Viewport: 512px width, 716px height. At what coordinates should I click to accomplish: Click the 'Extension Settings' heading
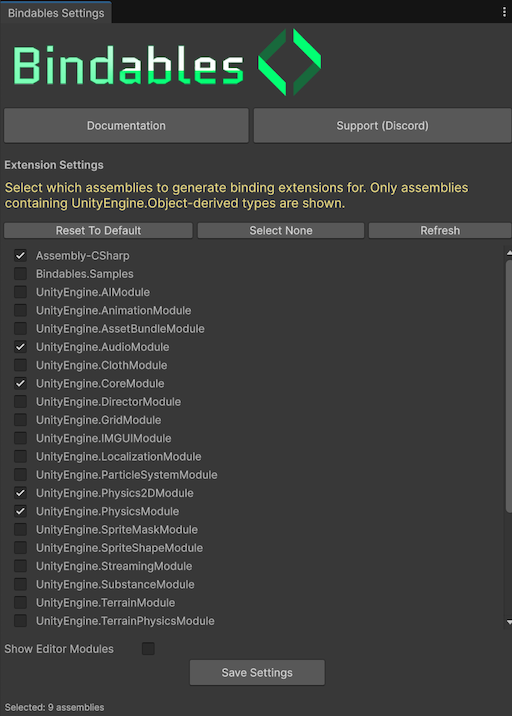coord(54,165)
